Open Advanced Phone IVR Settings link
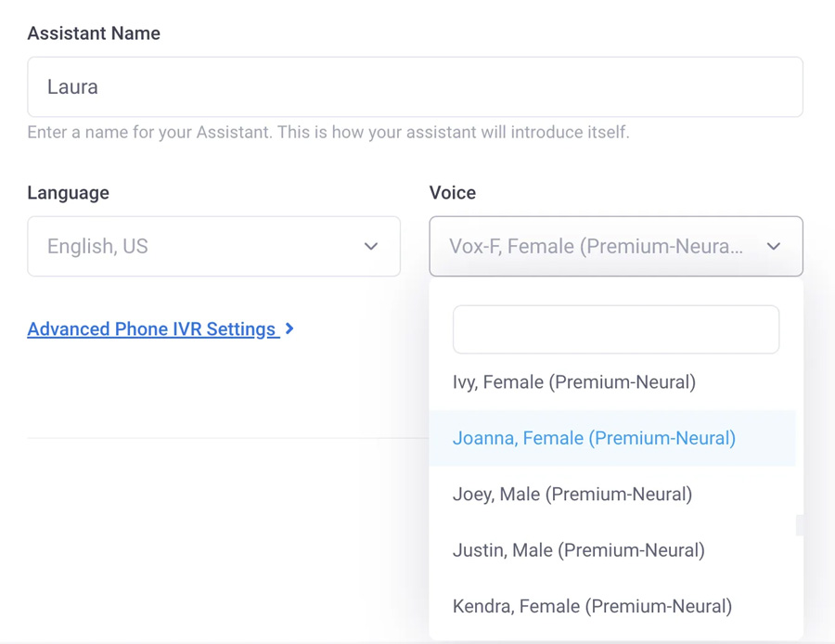The height and width of the screenshot is (644, 835). (x=151, y=329)
